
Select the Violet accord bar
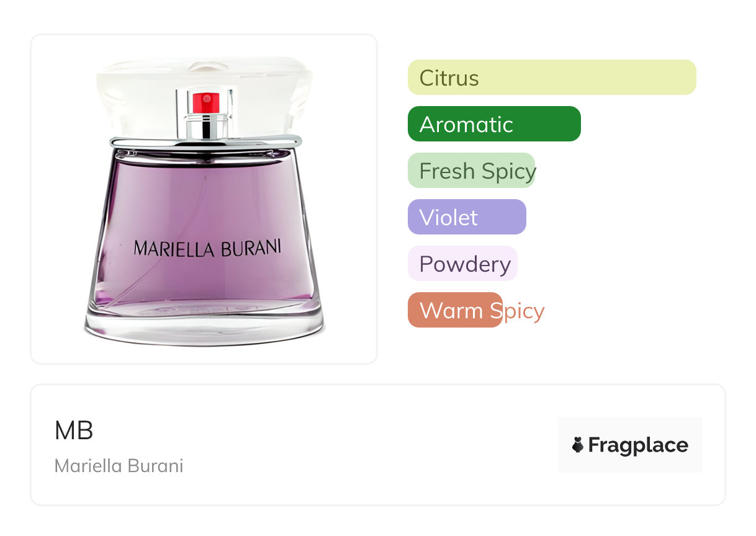point(467,217)
